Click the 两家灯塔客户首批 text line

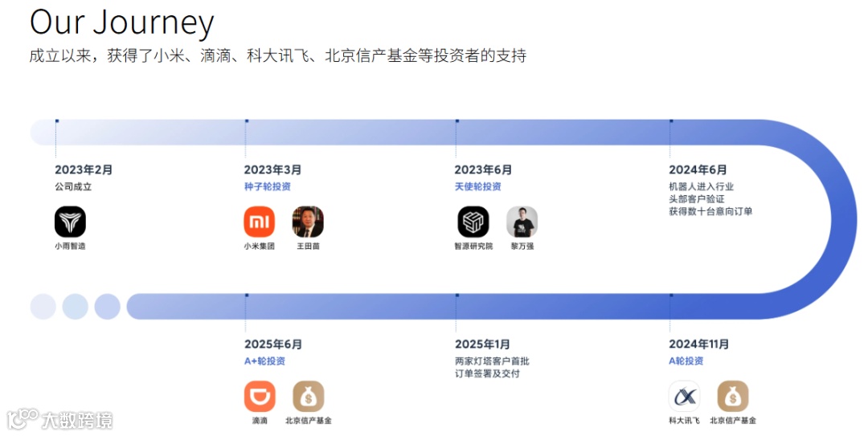pos(492,361)
